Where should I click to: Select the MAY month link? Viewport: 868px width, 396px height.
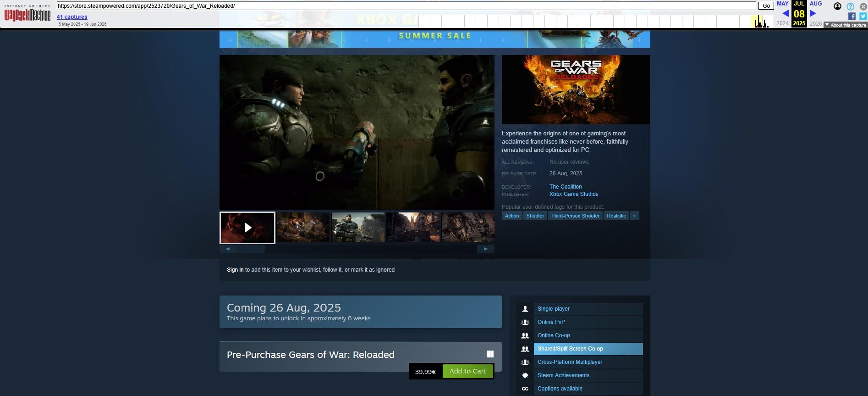(783, 4)
